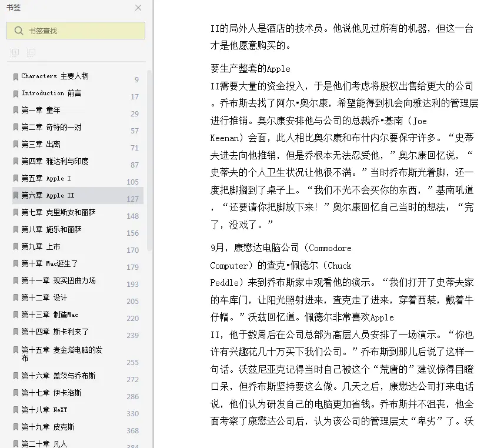Click bookmark icon beside 第十三章 制造Mac
The width and height of the screenshot is (484, 448).
[x=16, y=315]
